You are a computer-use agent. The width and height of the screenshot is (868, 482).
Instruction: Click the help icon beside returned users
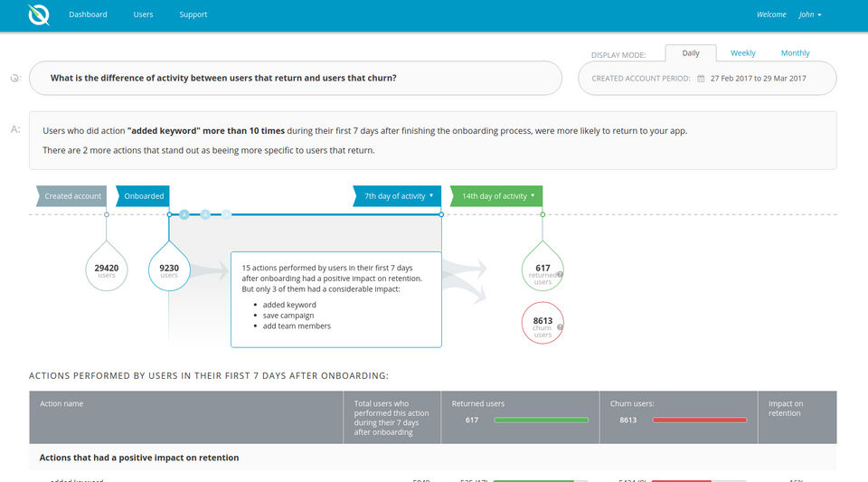(x=561, y=275)
